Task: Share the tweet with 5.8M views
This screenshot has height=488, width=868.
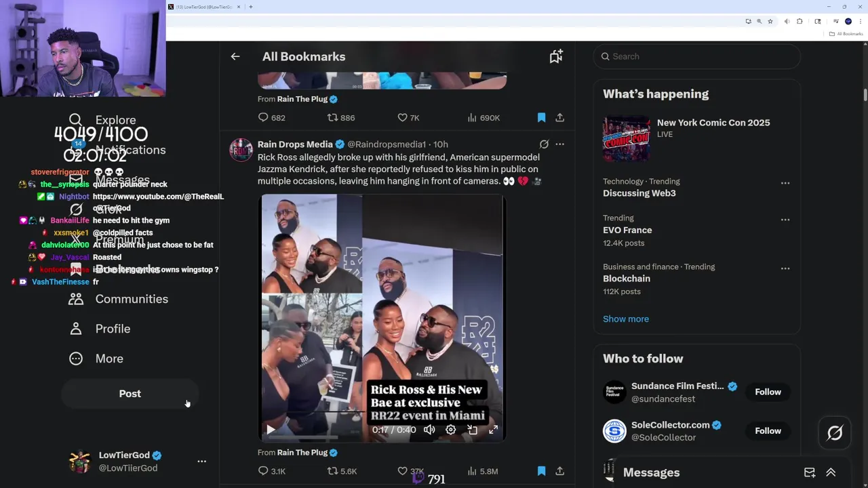Action: pos(559,471)
